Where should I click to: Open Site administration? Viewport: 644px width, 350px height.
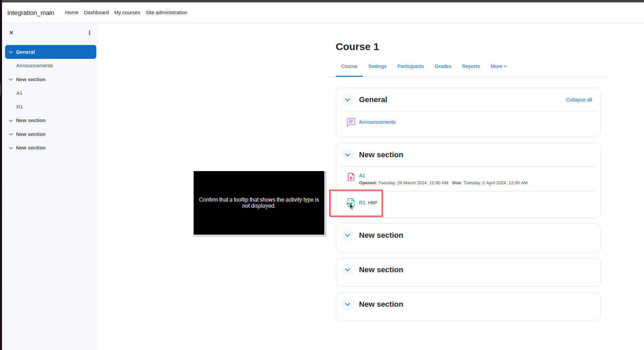(x=166, y=13)
